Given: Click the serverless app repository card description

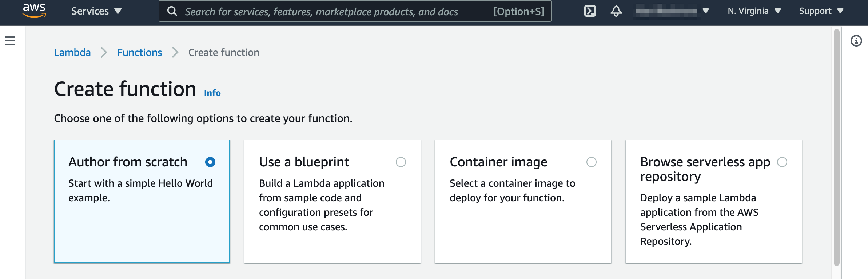Looking at the screenshot, I should click(x=699, y=219).
